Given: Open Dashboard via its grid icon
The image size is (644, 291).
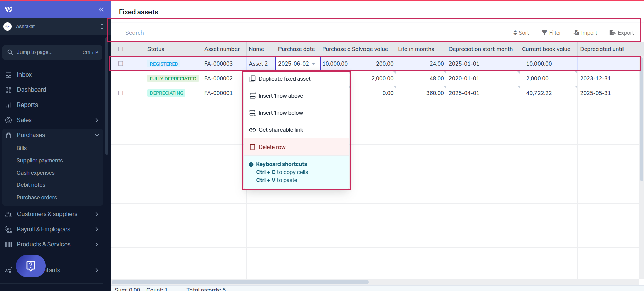Looking at the screenshot, I should pyautogui.click(x=9, y=90).
